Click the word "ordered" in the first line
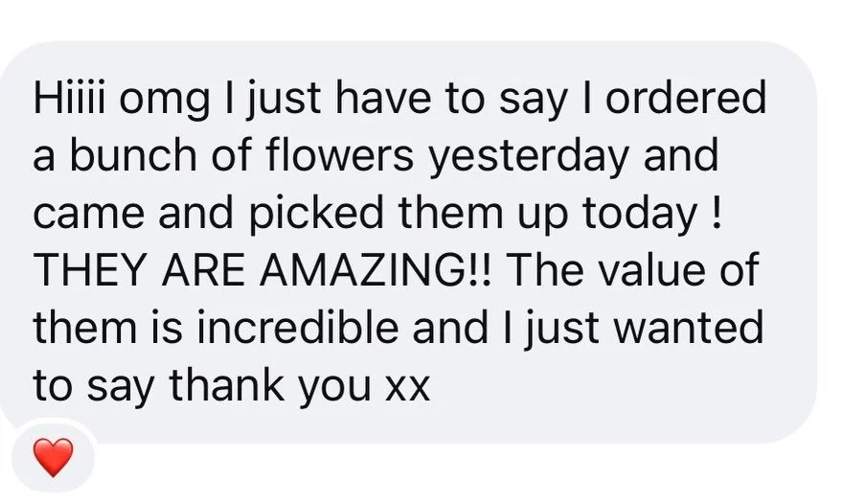The height and width of the screenshot is (504, 844). pos(686,98)
